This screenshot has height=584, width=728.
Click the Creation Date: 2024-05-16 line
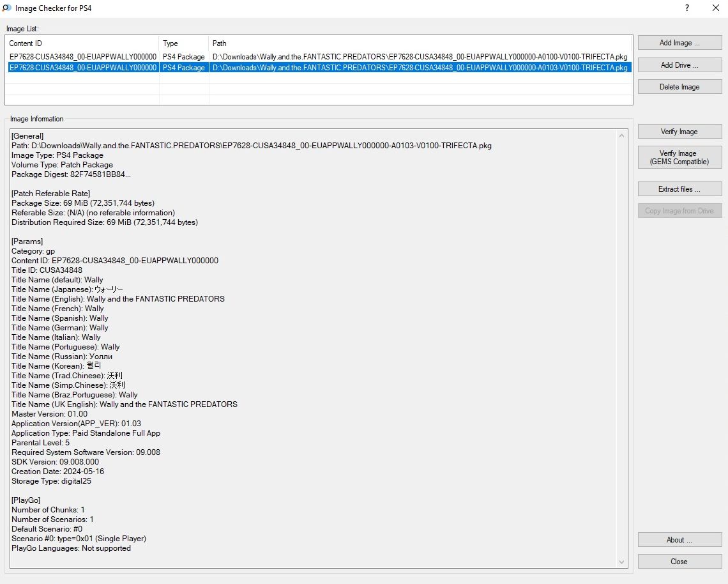coord(57,472)
